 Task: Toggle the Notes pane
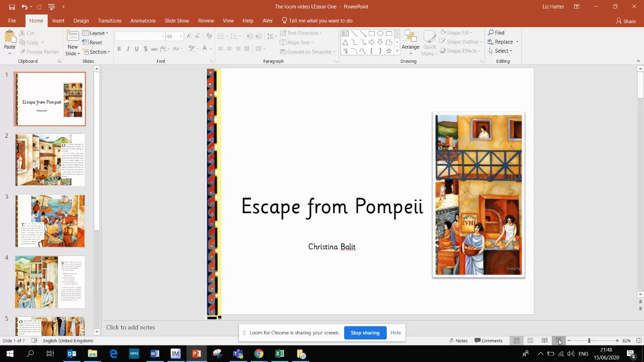pos(458,341)
